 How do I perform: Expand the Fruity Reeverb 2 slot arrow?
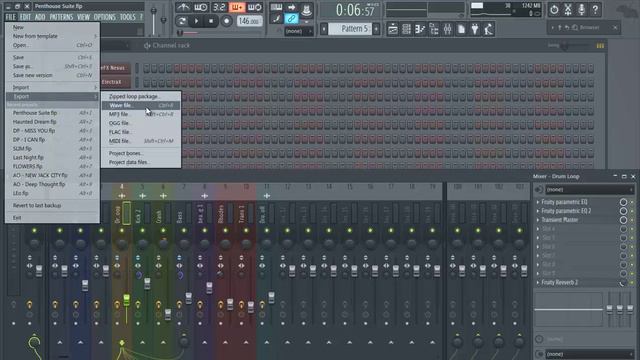(538, 282)
